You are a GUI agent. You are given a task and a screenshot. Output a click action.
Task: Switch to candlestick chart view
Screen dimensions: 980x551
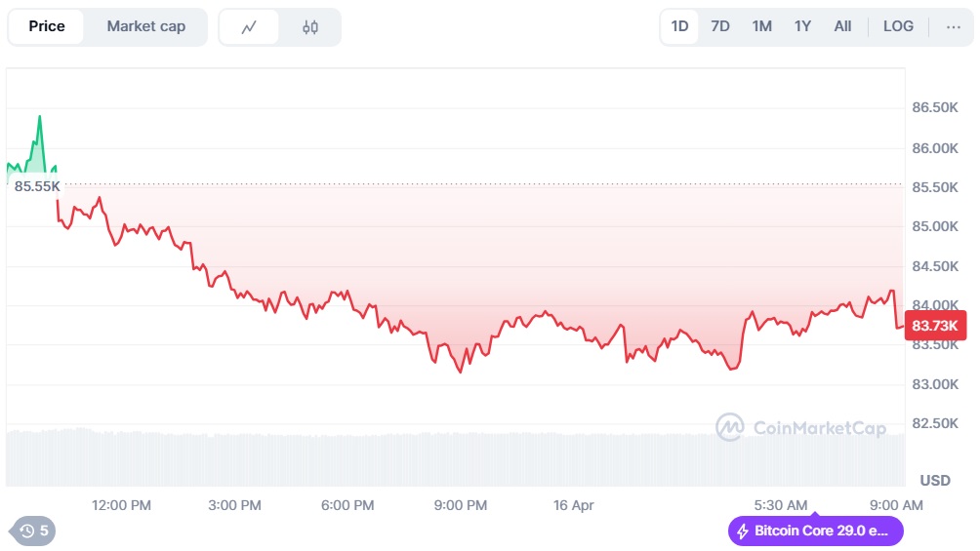[310, 27]
